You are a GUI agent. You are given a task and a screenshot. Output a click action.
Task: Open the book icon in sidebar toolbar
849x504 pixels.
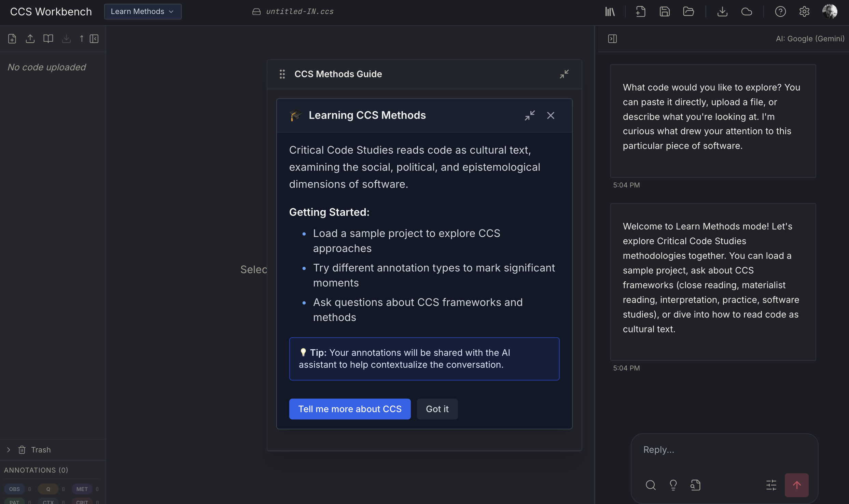(48, 39)
